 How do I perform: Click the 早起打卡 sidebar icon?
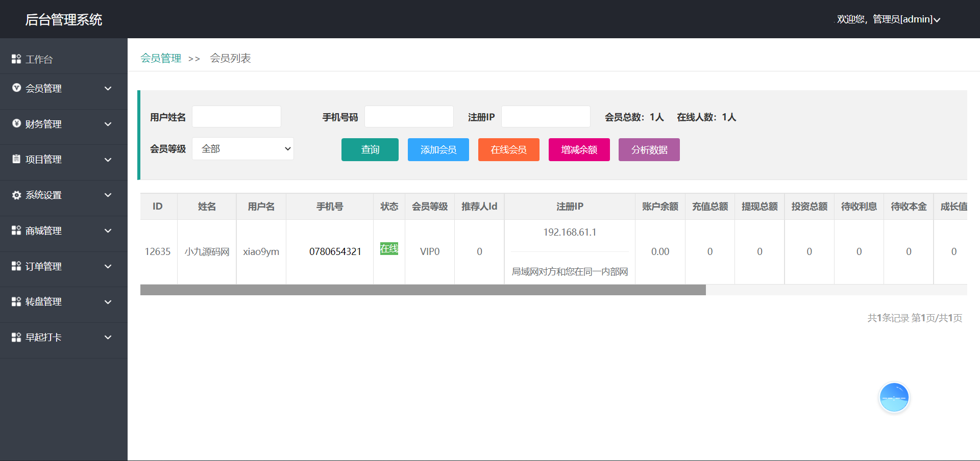16,337
